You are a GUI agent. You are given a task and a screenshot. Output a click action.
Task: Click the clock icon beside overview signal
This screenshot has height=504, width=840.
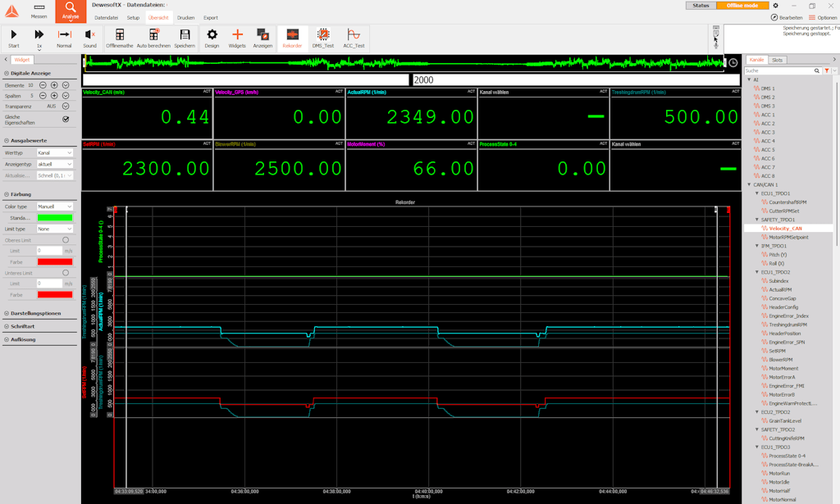tap(733, 63)
